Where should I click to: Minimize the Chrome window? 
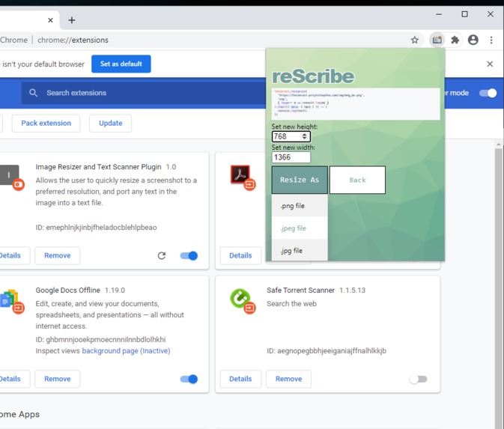pos(439,14)
